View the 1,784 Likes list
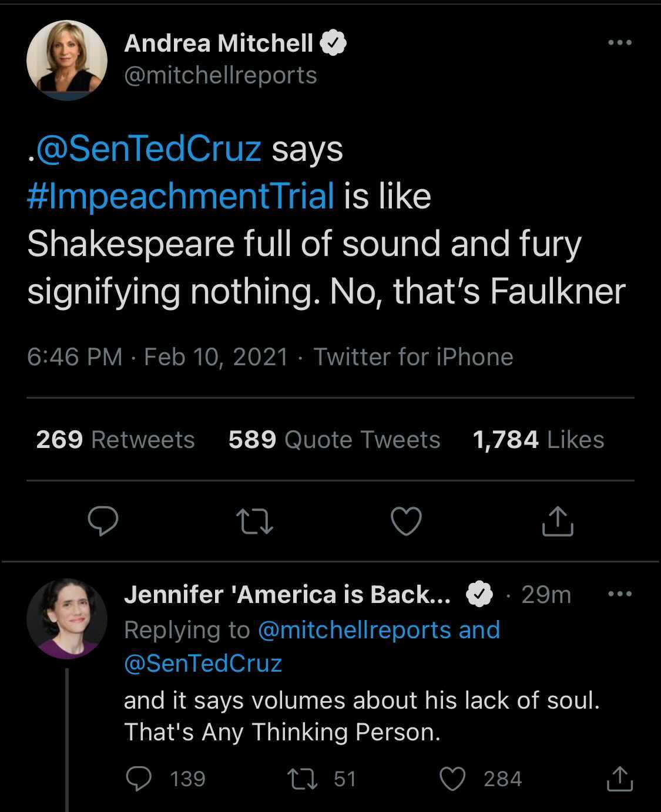The width and height of the screenshot is (661, 812). pos(538,440)
